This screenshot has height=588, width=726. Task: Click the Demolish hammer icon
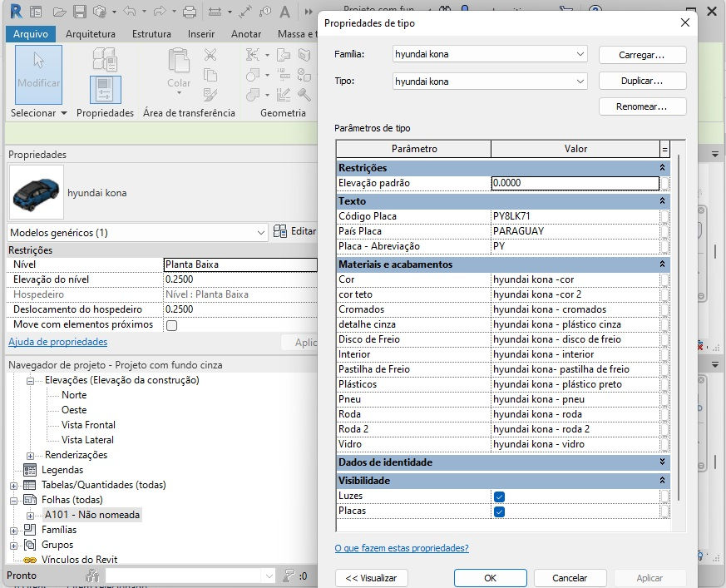(304, 95)
